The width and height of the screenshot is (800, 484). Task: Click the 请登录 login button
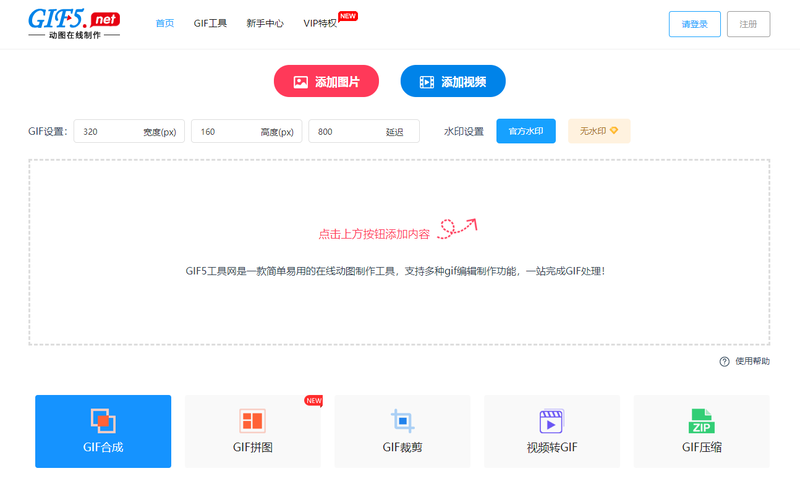[x=694, y=24]
